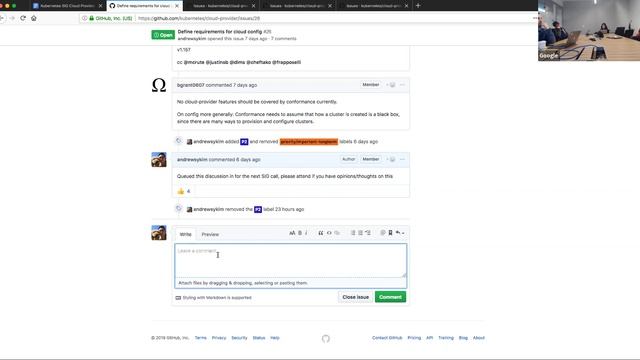Add reaction to bgrant0607's comment
The image size is (640, 360).
(391, 85)
